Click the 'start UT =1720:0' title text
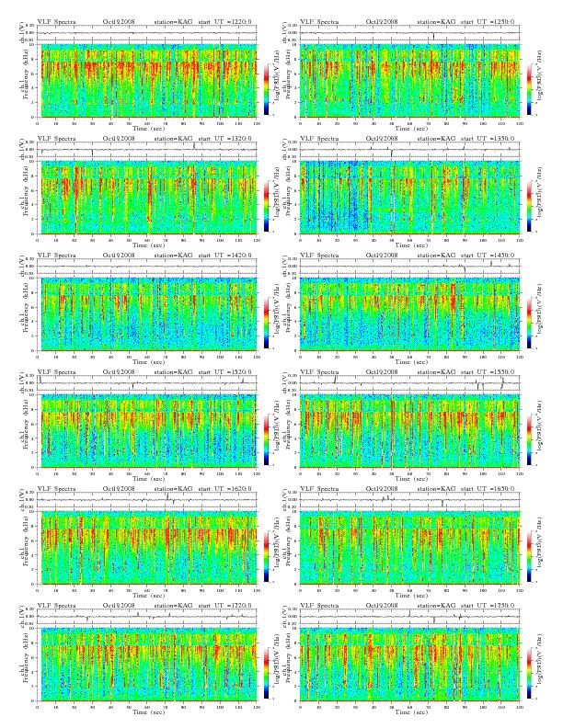Image resolution: width=563 pixels, height=728 pixels. click(x=225, y=606)
